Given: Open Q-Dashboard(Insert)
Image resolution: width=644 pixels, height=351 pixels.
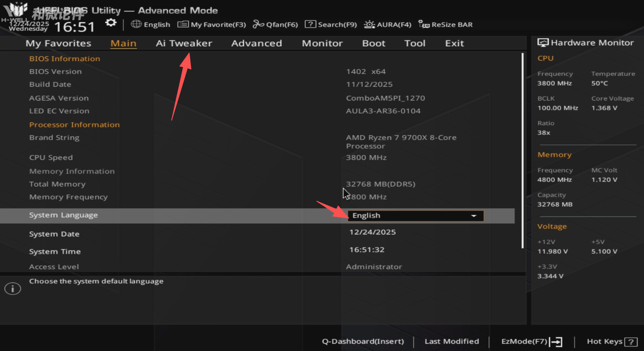Looking at the screenshot, I should pos(363,342).
